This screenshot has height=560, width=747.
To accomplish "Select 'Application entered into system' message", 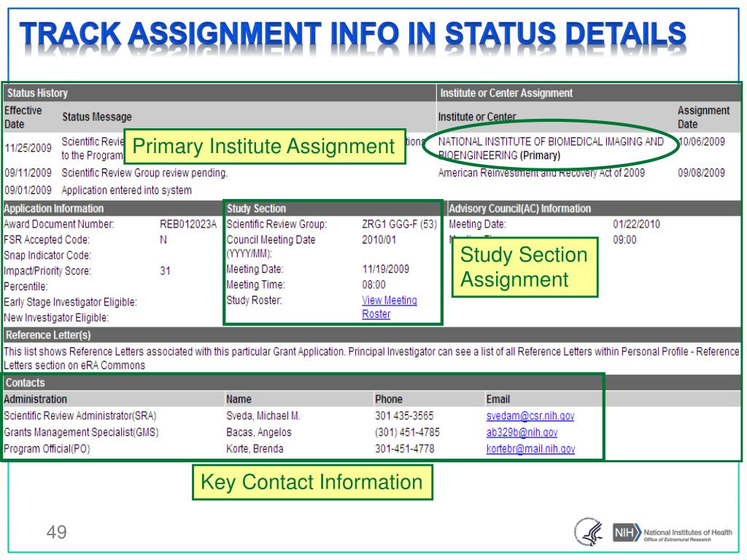I will click(127, 190).
